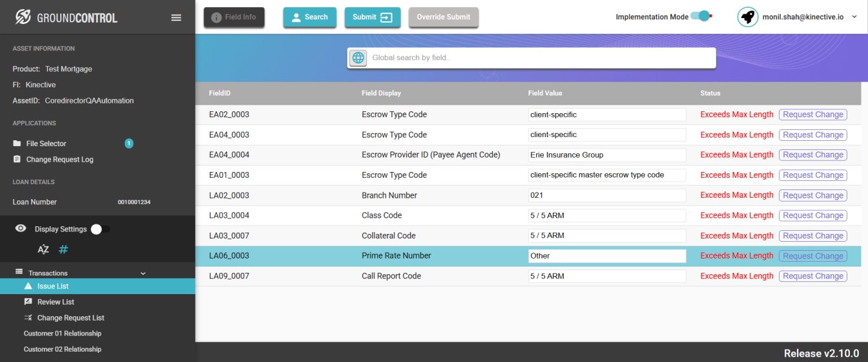
Task: Click the rocket avatar icon
Action: [748, 17]
